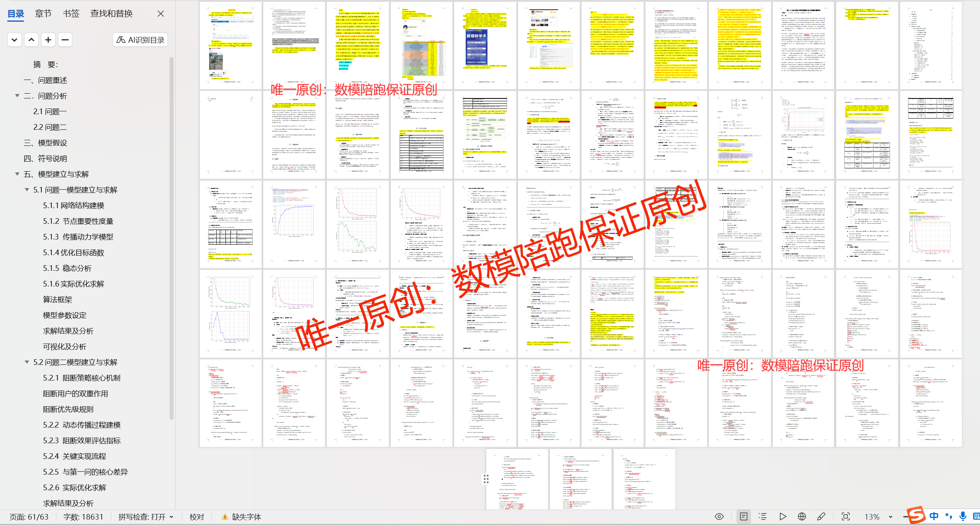Toggle Sogou Chinese input mode
This screenshot has height=526, width=980.
[934, 516]
